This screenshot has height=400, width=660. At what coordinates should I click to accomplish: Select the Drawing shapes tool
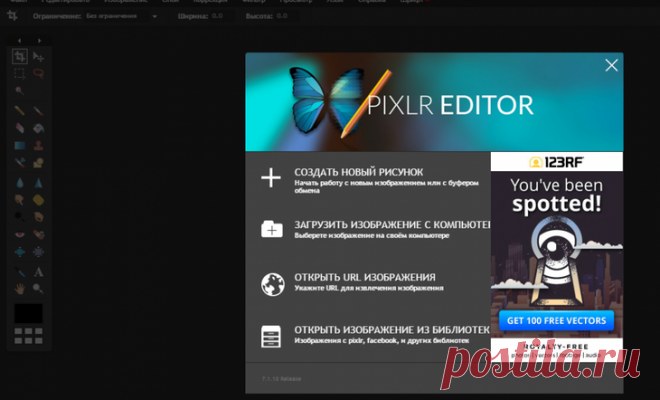tap(38, 163)
